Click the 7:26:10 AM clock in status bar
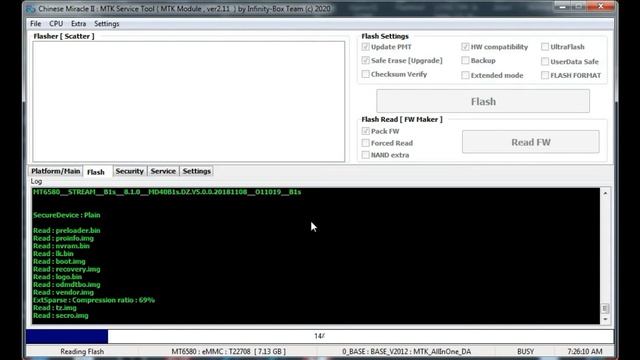 (585, 351)
